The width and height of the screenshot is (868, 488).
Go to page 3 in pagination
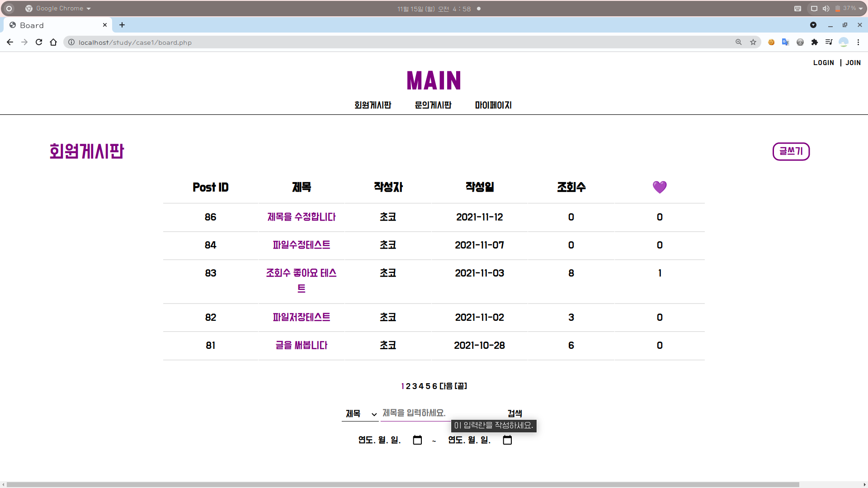point(415,386)
